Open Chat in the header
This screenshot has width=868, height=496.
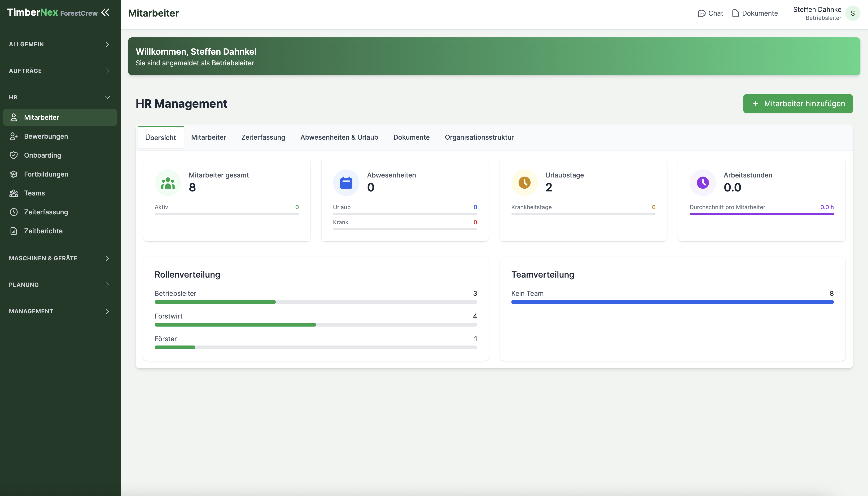(710, 13)
